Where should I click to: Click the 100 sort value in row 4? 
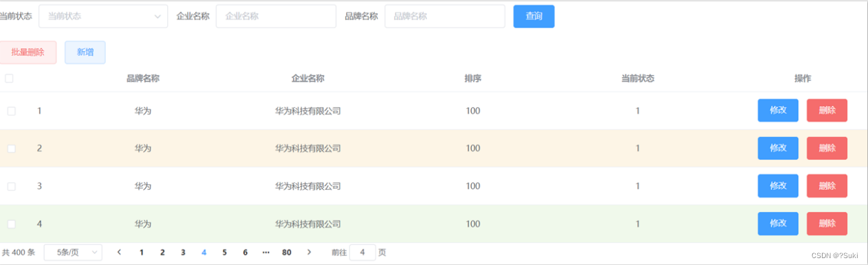click(x=473, y=224)
